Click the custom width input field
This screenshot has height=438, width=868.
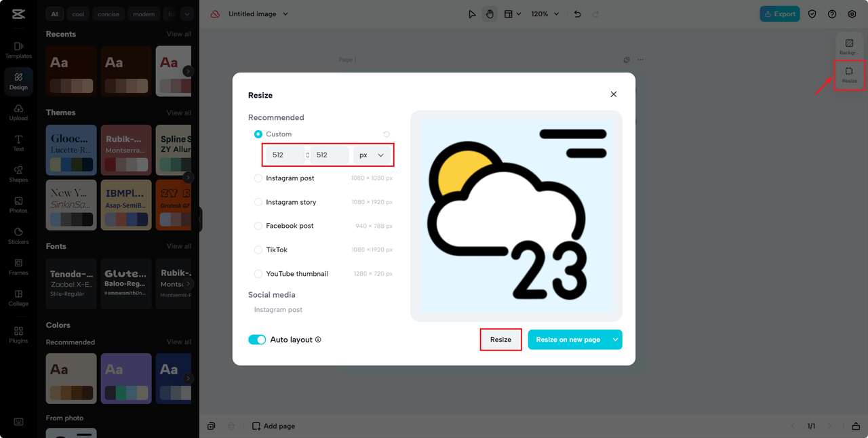(x=285, y=155)
